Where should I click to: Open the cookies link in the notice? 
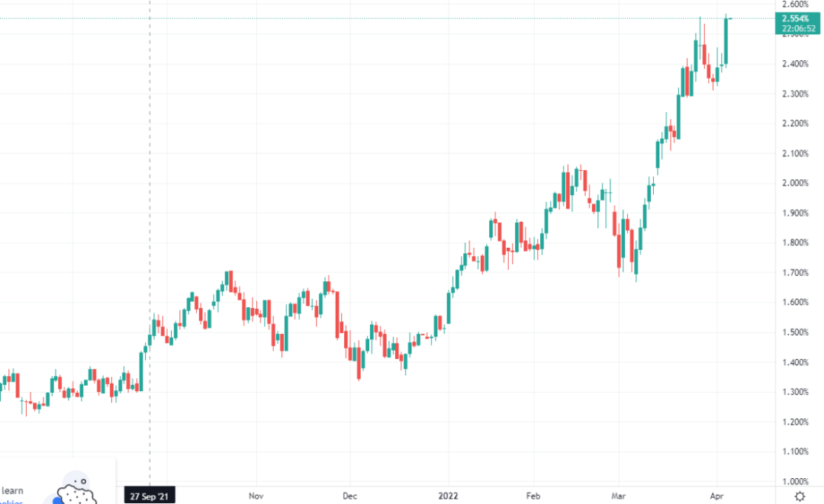pos(11,501)
